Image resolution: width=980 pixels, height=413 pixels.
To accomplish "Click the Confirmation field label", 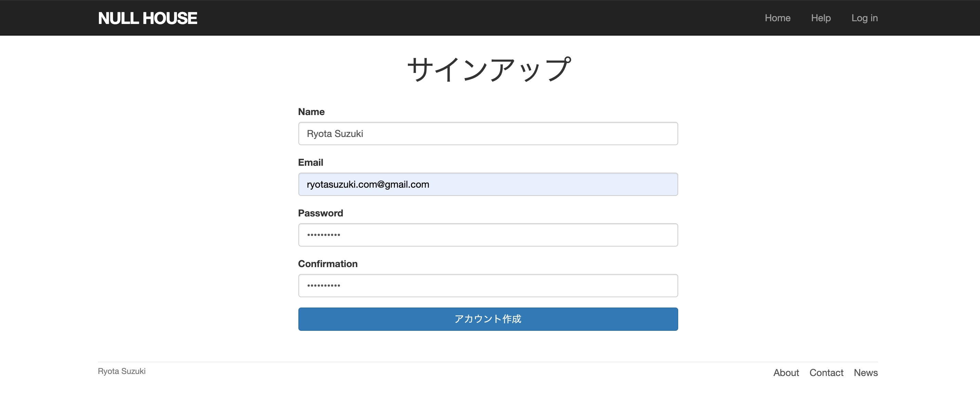I will click(327, 263).
